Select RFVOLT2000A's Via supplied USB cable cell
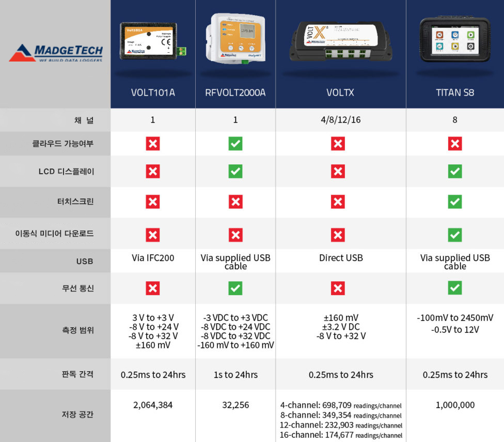Screen dimensions: 504x442 (235, 262)
